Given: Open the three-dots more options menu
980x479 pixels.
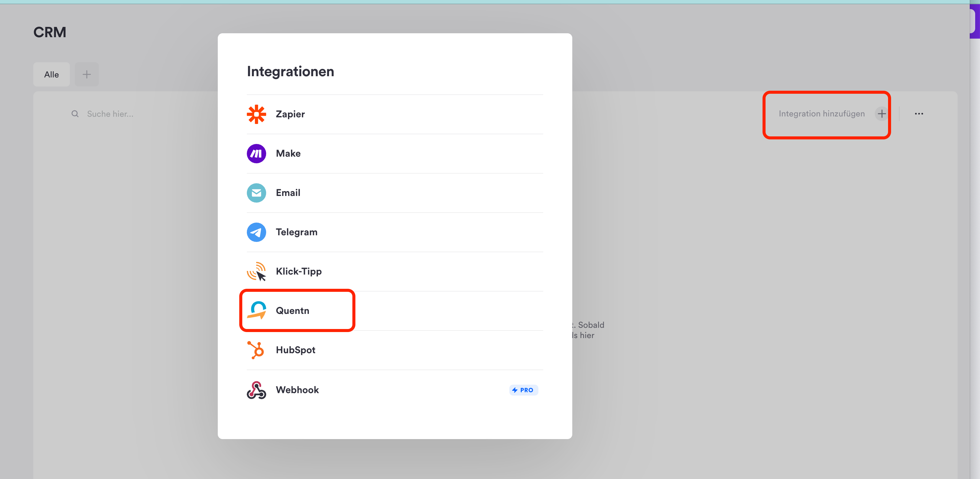Looking at the screenshot, I should click(918, 114).
